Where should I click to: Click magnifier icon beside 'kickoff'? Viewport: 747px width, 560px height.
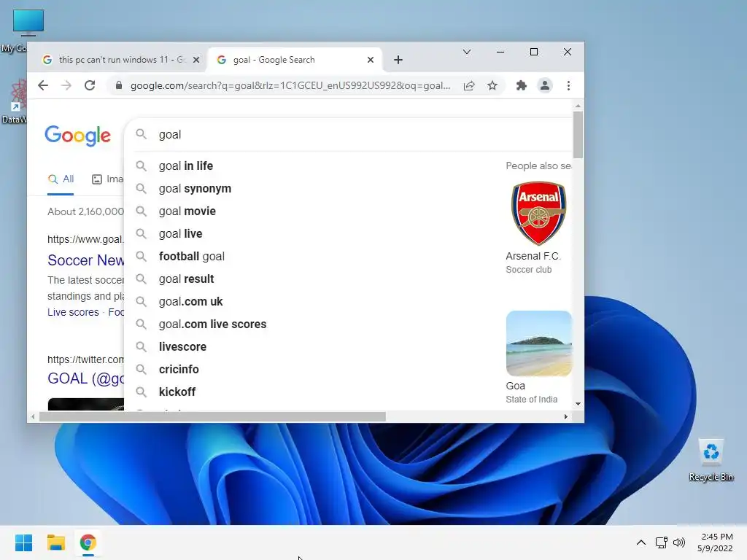pyautogui.click(x=141, y=392)
